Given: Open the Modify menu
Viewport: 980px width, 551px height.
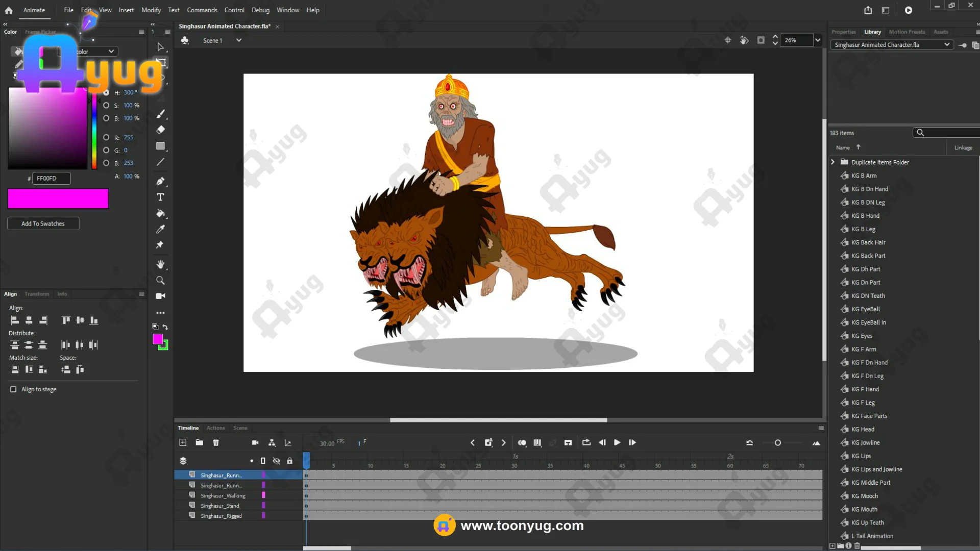Looking at the screenshot, I should (x=151, y=10).
